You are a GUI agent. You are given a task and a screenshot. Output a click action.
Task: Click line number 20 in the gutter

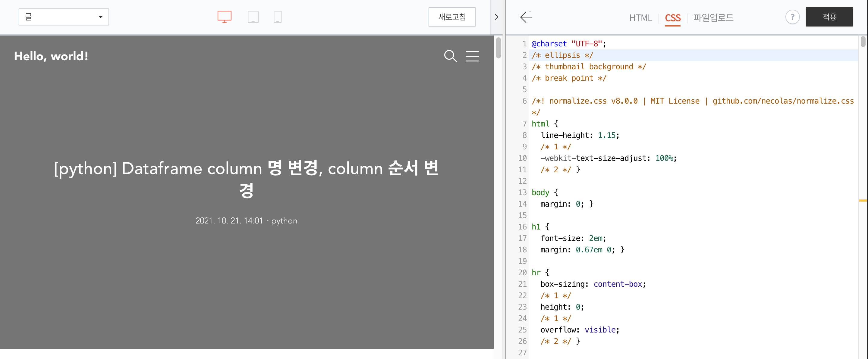pos(522,273)
